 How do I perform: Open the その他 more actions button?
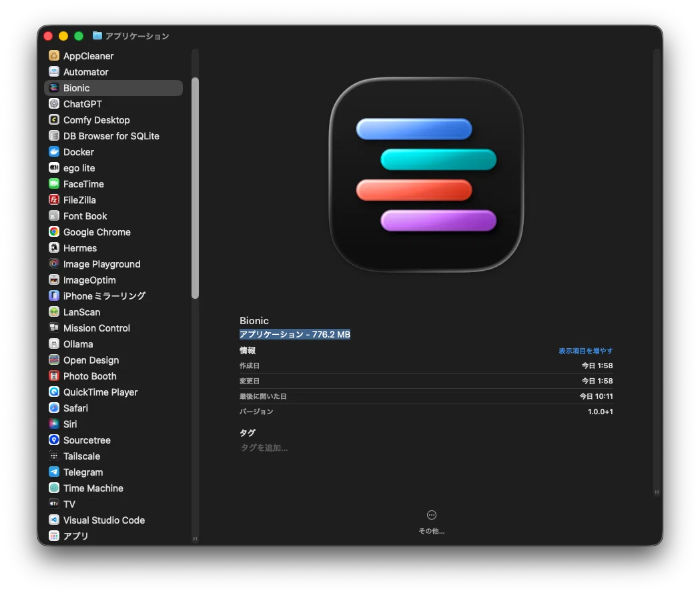coord(432,515)
